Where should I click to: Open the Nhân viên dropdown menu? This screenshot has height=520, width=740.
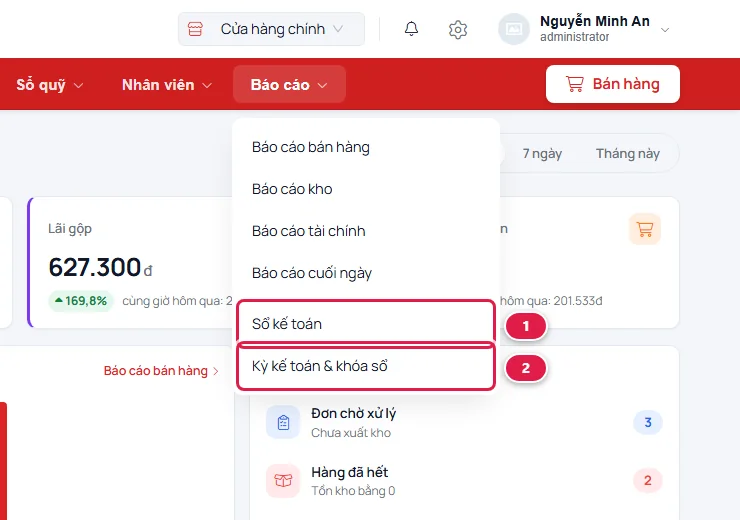click(167, 85)
